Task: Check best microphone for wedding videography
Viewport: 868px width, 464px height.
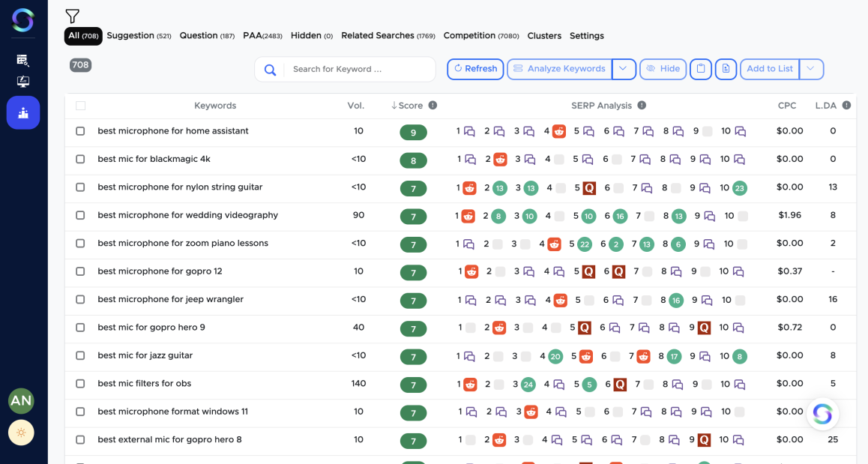Action: pos(80,215)
